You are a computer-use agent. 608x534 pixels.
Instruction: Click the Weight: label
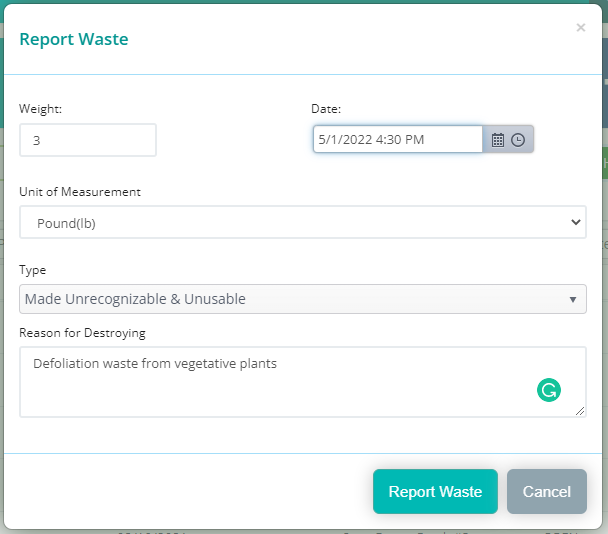40,109
